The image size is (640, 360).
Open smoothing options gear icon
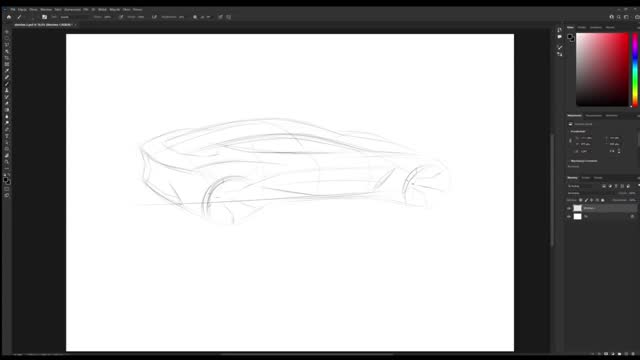click(x=195, y=17)
